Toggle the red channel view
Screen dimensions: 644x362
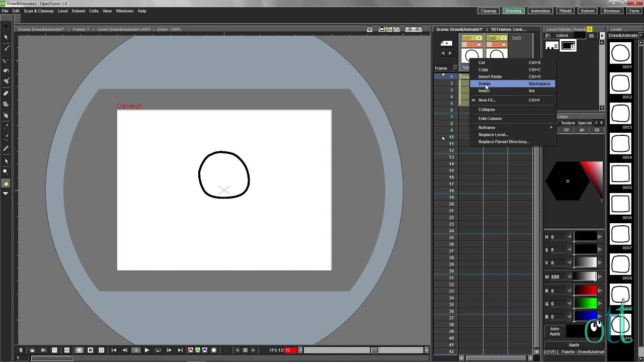click(x=191, y=350)
